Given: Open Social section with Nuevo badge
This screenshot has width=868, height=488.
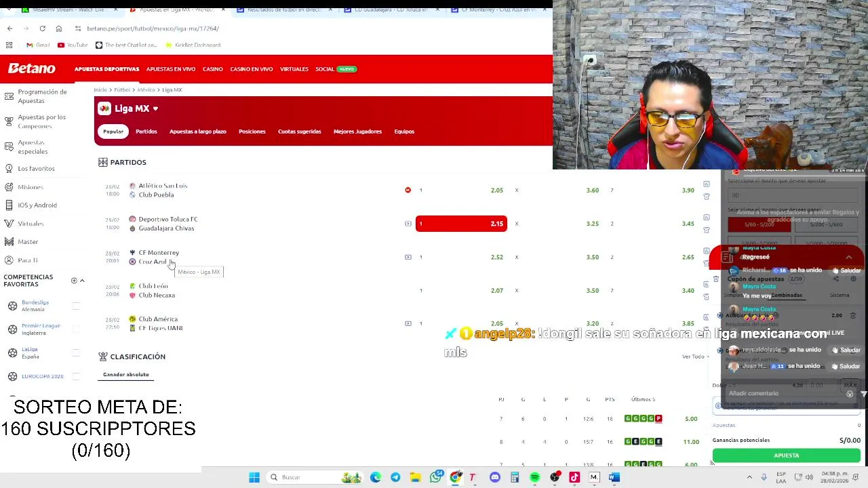Looking at the screenshot, I should click(x=336, y=69).
